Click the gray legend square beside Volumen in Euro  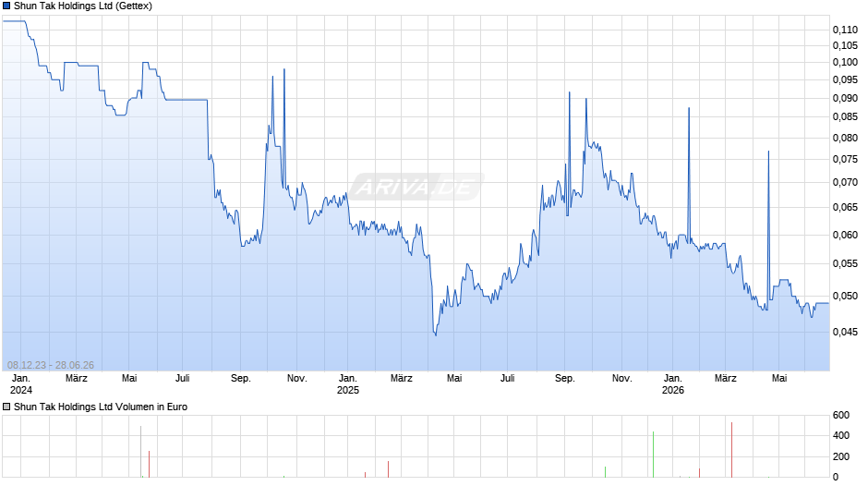[x=6, y=407]
